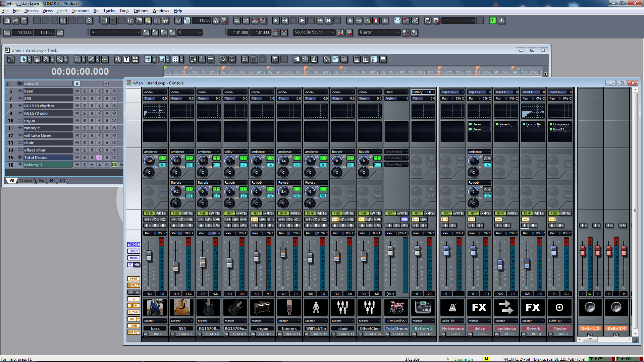Rewind to start of project

point(276,20)
